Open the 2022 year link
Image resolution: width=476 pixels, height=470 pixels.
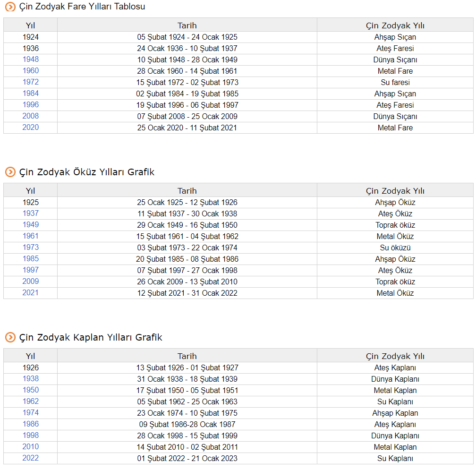tap(31, 458)
